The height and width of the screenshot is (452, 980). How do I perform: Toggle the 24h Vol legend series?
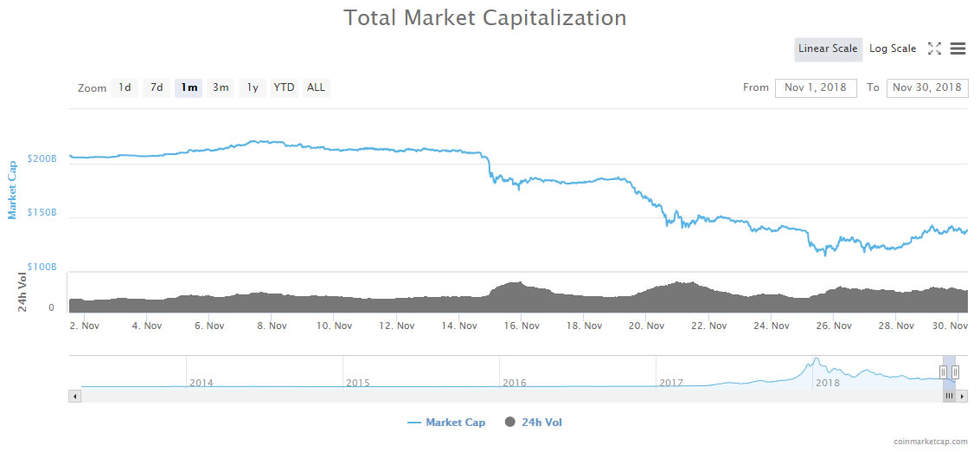coord(534,423)
